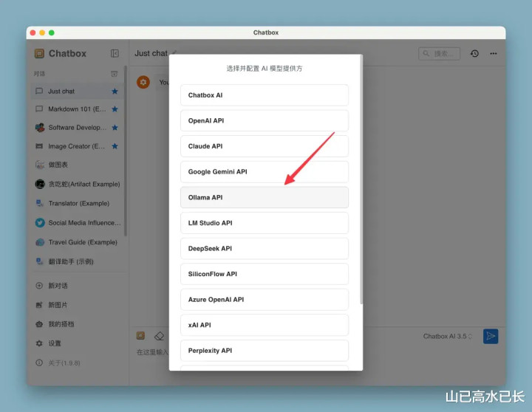The height and width of the screenshot is (412, 532).
Task: Open 翻译助手 (示例) conversation icon
Action: tap(40, 261)
